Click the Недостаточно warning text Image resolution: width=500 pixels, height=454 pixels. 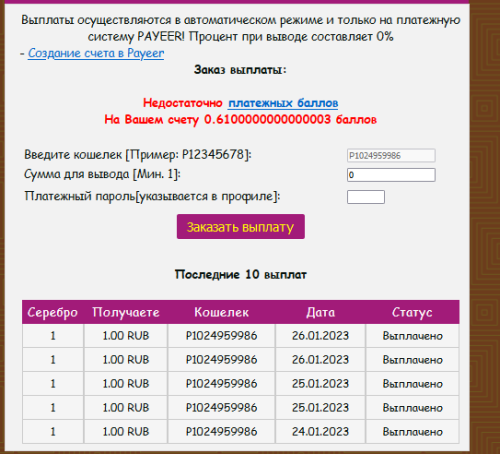pyautogui.click(x=183, y=103)
